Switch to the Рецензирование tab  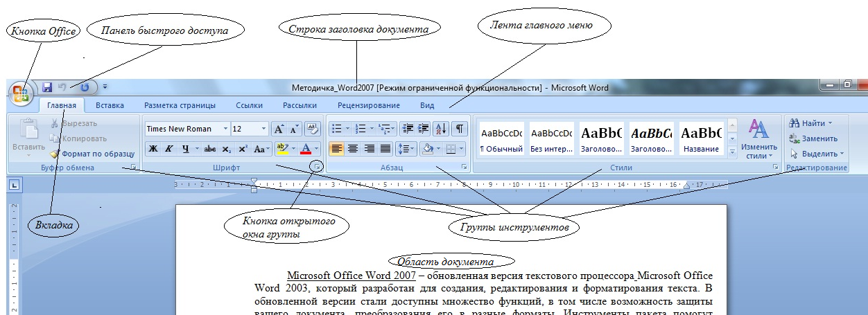[368, 105]
